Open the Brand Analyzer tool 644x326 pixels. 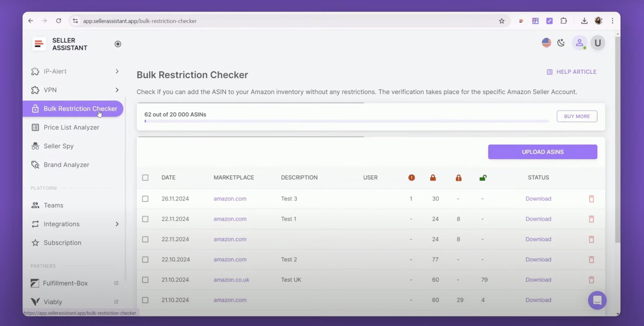(66, 164)
